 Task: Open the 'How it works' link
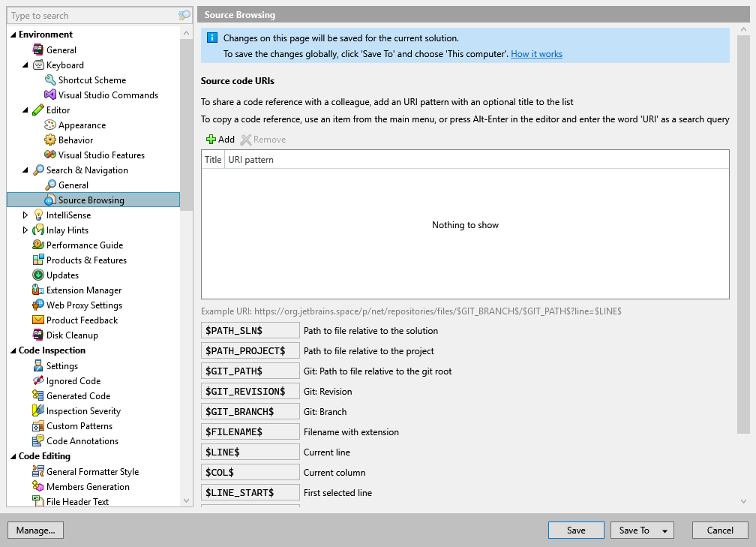[x=537, y=54]
